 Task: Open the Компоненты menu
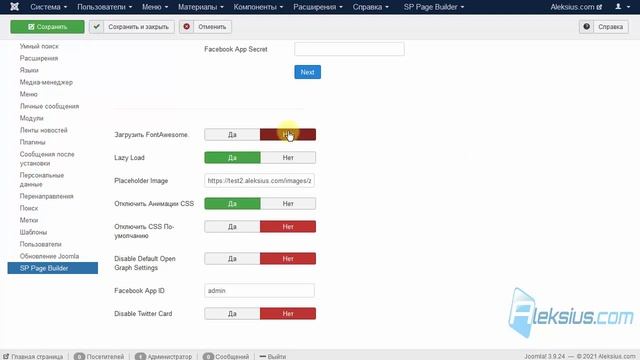[258, 7]
